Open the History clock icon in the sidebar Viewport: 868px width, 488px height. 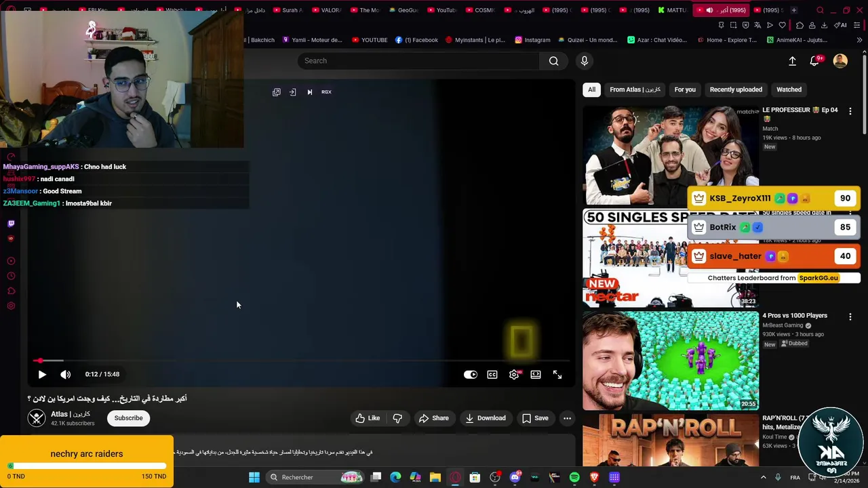(11, 276)
